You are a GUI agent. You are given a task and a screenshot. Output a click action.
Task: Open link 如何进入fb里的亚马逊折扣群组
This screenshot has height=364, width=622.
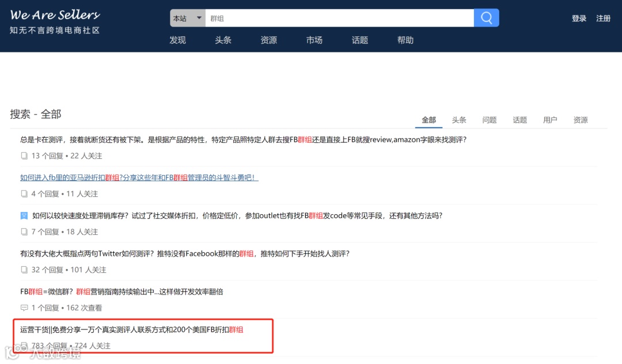[x=139, y=177]
